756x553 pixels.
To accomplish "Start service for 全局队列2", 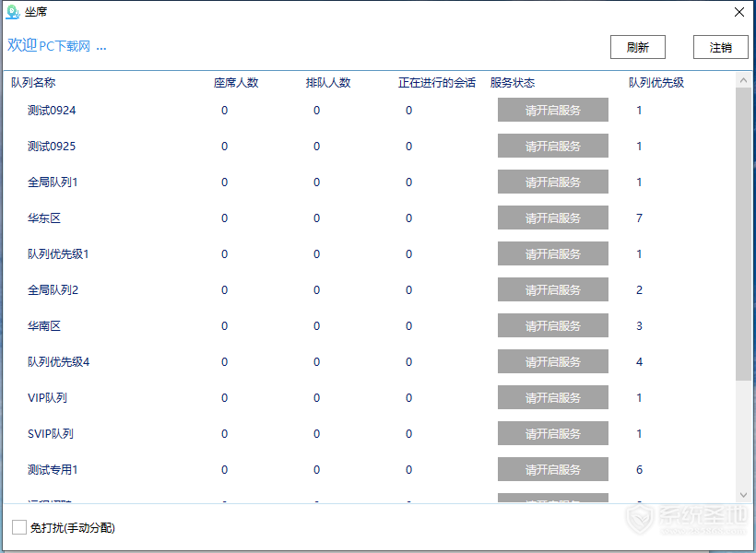I will tap(552, 289).
